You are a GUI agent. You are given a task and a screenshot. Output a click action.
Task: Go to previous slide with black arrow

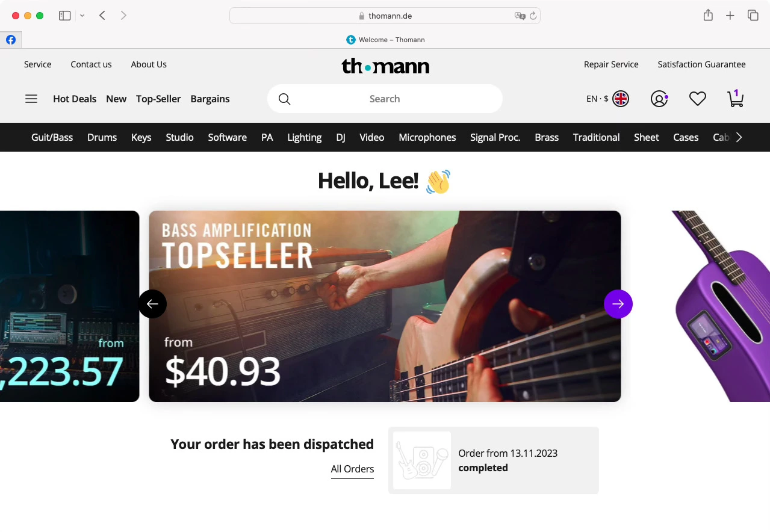152,304
